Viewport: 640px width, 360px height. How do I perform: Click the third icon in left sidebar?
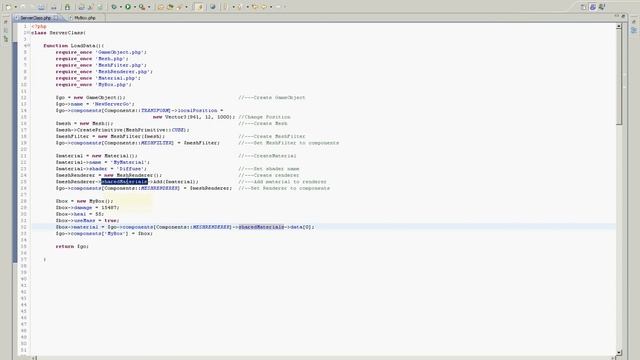click(x=6, y=39)
